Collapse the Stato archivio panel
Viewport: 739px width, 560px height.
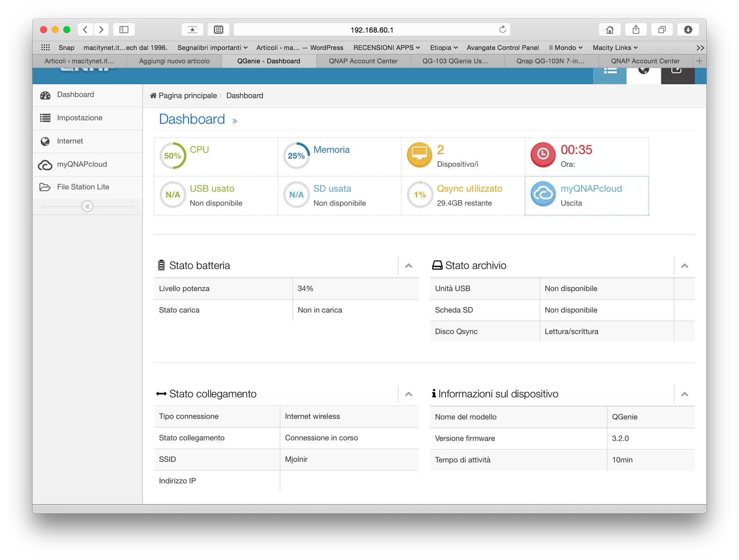coord(684,266)
